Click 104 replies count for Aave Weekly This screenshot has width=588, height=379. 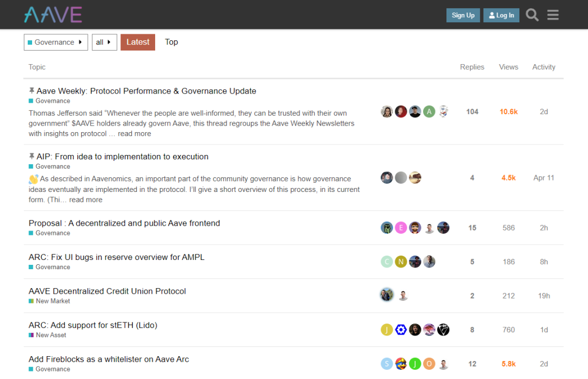pos(472,111)
